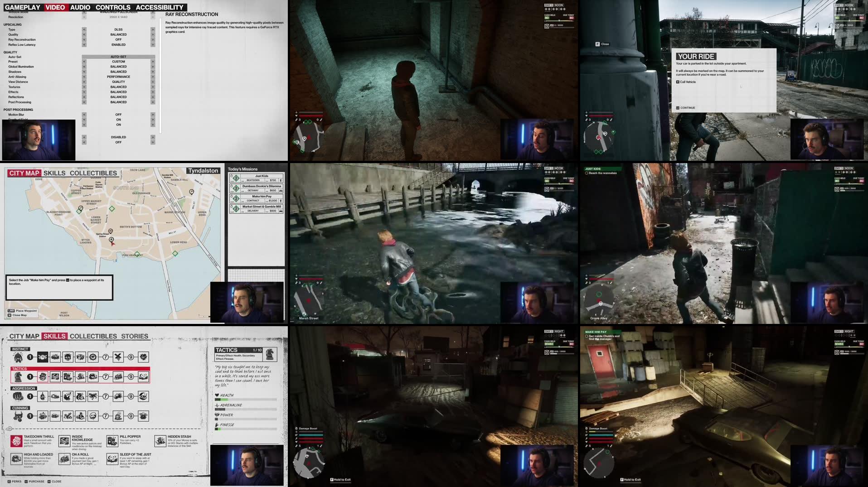Image resolution: width=868 pixels, height=487 pixels.
Task: Click the FINESSE progress bar
Action: [x=246, y=429]
